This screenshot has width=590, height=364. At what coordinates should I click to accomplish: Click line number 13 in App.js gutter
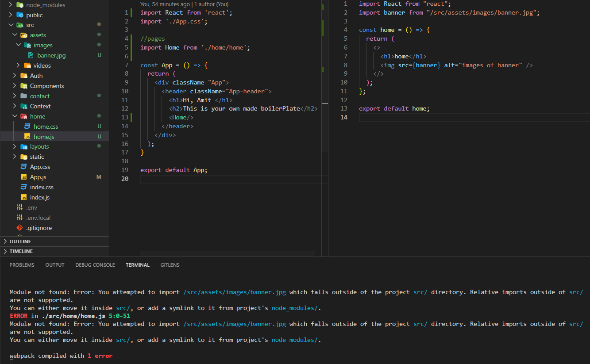coord(124,118)
